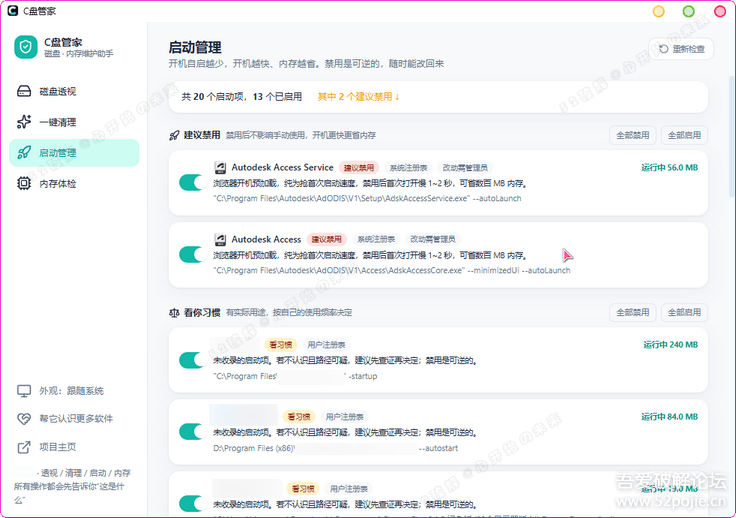Toggle off the 84.0 MB startup item
The height and width of the screenshot is (518, 736).
point(192,432)
